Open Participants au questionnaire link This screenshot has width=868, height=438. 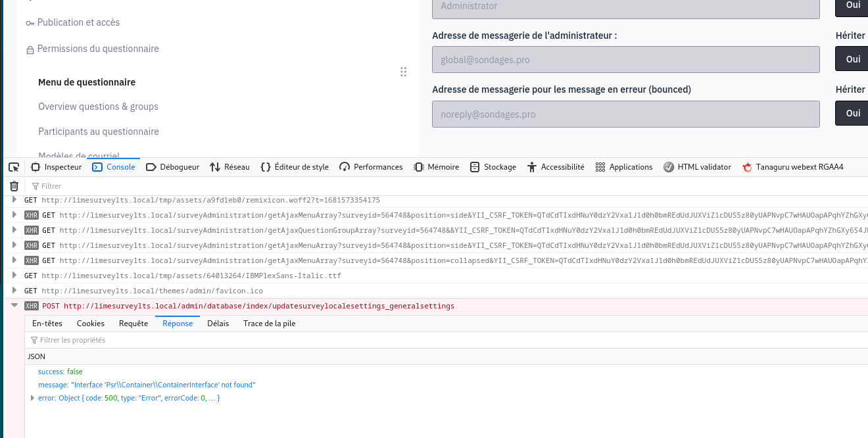tap(99, 132)
